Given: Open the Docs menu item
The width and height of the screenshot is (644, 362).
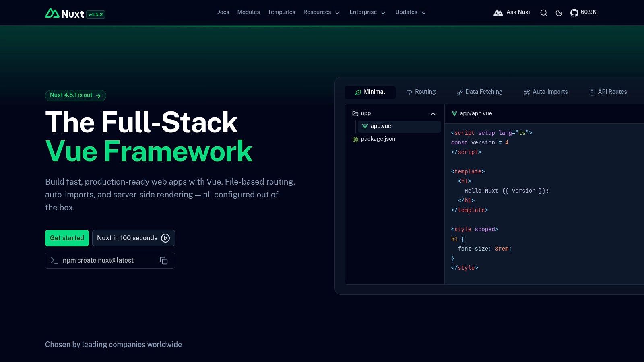Looking at the screenshot, I should pyautogui.click(x=223, y=12).
